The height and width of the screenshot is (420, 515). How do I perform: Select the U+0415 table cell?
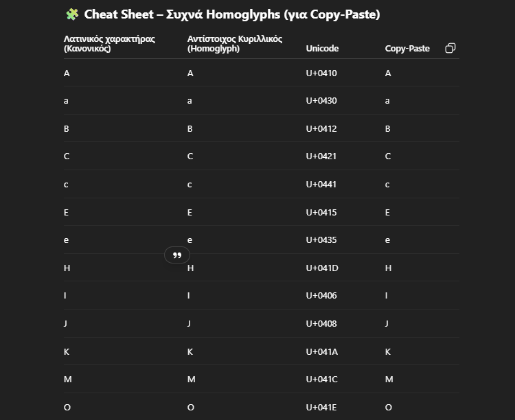(x=321, y=213)
